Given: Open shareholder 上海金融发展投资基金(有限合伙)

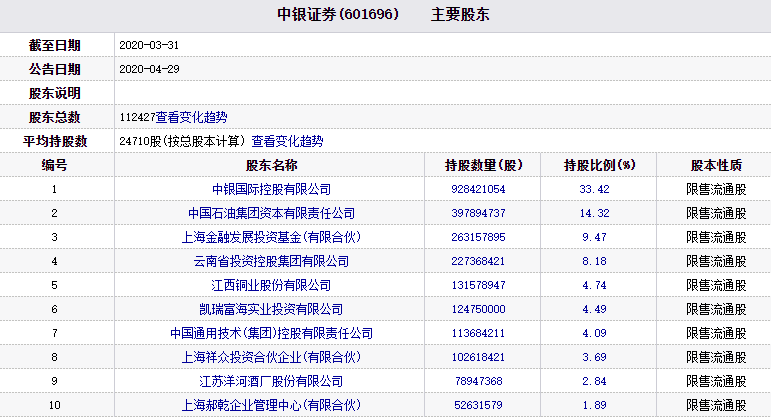Looking at the screenshot, I should point(271,237).
